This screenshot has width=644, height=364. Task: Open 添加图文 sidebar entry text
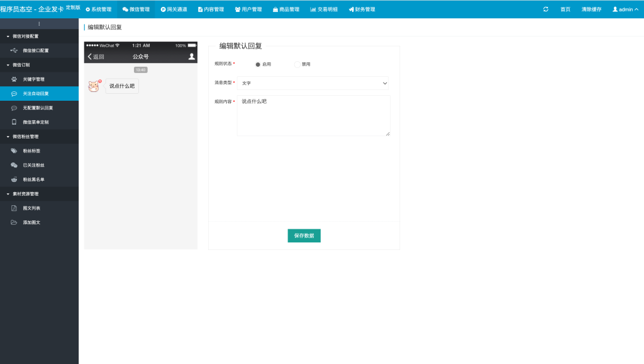click(31, 222)
